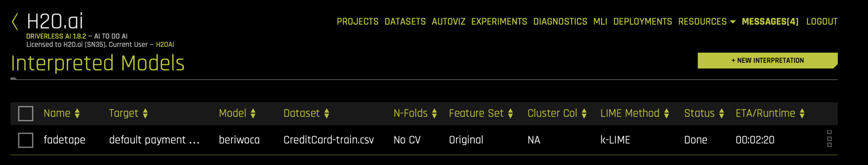
Task: Sort by Model column arrows
Action: (x=253, y=113)
